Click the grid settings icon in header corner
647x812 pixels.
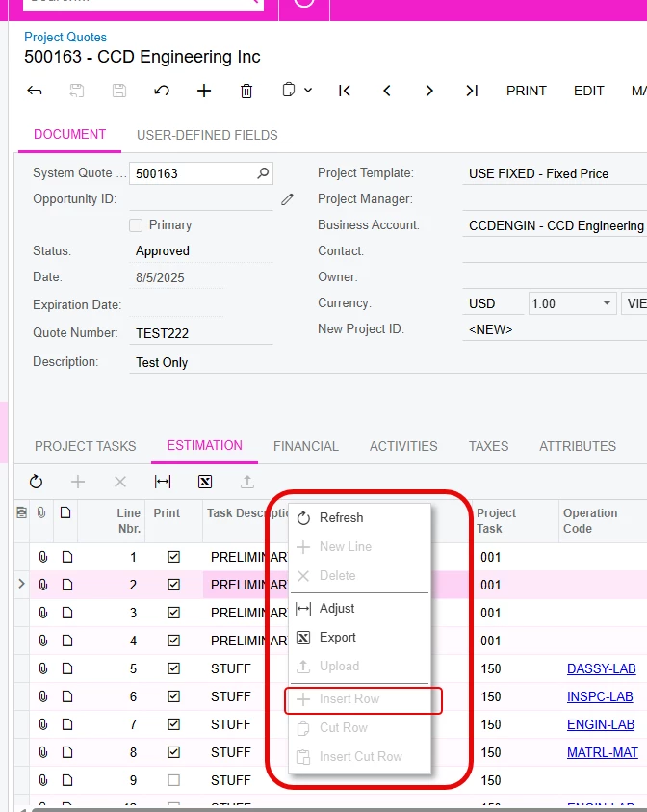(x=22, y=512)
